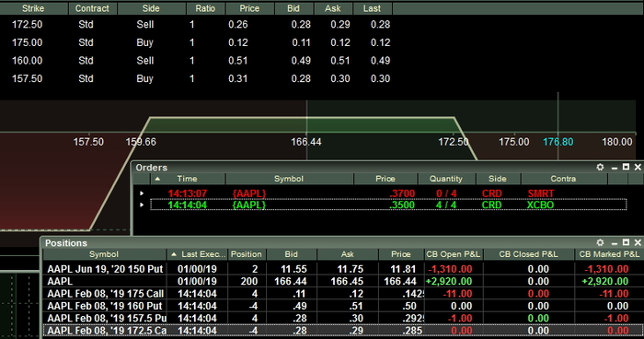The height and width of the screenshot is (339, 644).
Task: Select the 157.50 strike Buy leg
Action: click(x=196, y=79)
